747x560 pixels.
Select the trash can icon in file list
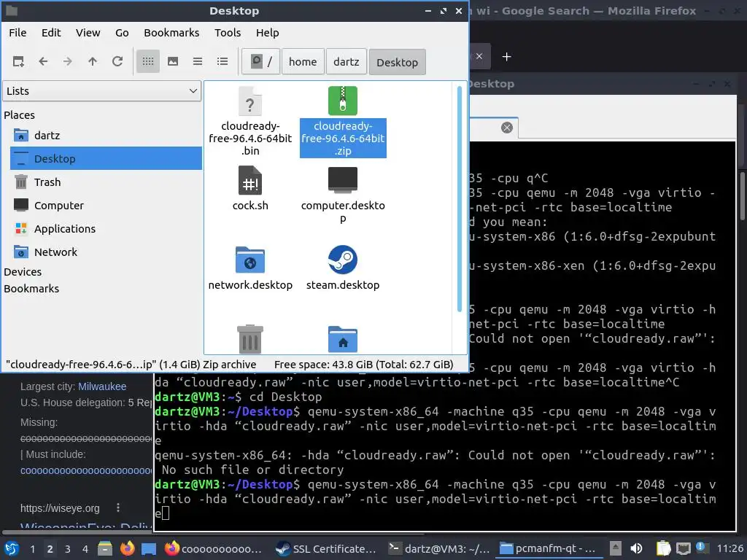[250, 339]
